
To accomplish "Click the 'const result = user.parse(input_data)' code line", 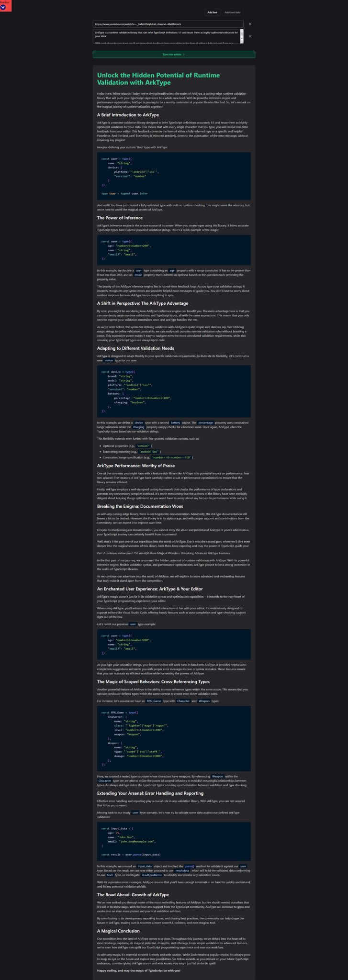I will click(x=131, y=854).
